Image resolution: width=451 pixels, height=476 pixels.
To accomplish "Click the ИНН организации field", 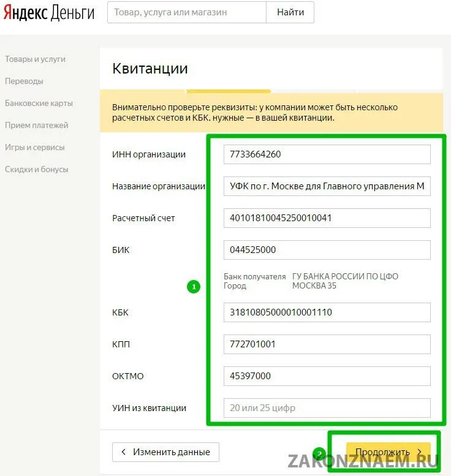I will (x=327, y=154).
